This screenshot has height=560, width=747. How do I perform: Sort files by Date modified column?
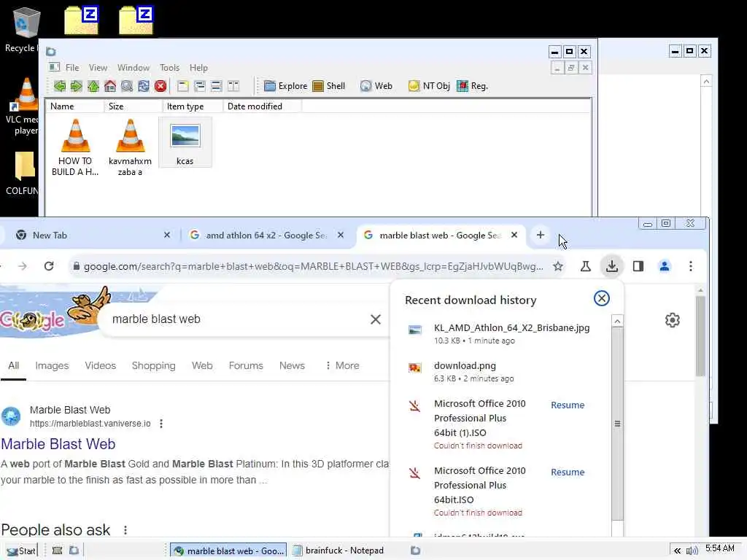pos(262,106)
